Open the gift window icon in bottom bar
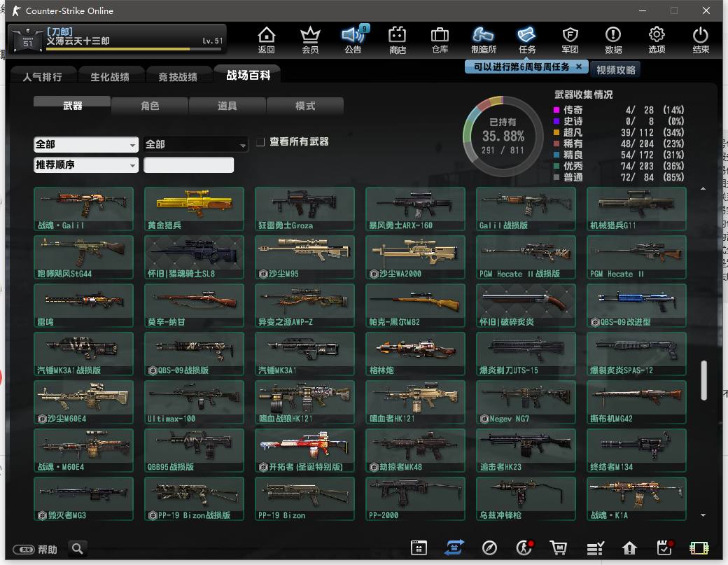Image resolution: width=728 pixels, height=565 pixels. click(419, 548)
